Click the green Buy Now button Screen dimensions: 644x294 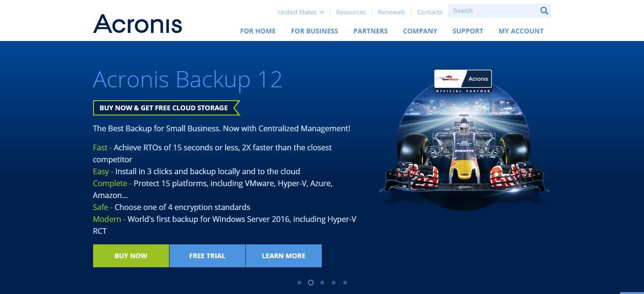pos(131,256)
